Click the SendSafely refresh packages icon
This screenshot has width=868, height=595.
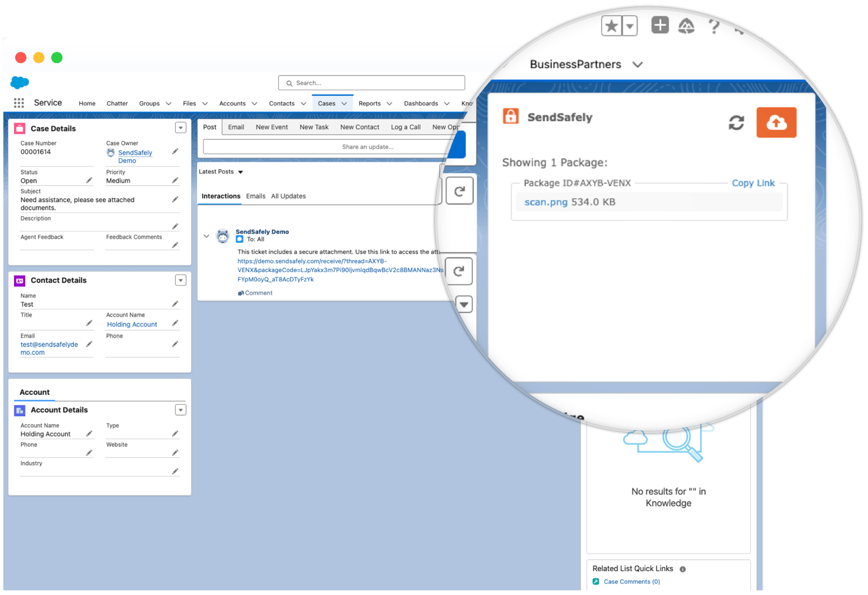click(x=736, y=122)
